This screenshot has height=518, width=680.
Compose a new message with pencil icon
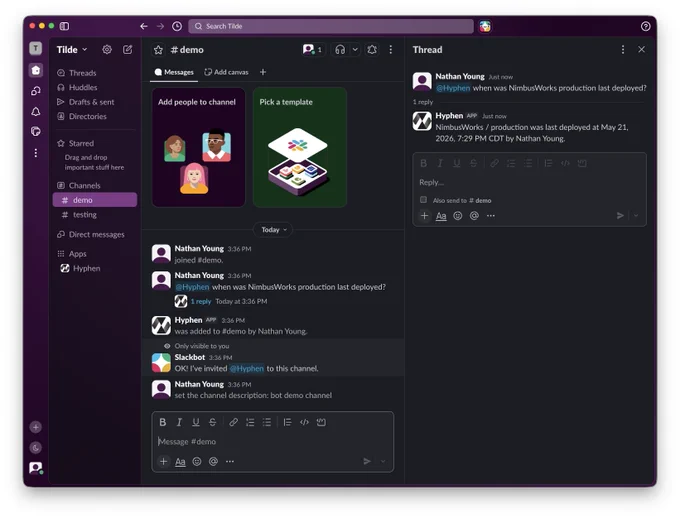coord(128,49)
